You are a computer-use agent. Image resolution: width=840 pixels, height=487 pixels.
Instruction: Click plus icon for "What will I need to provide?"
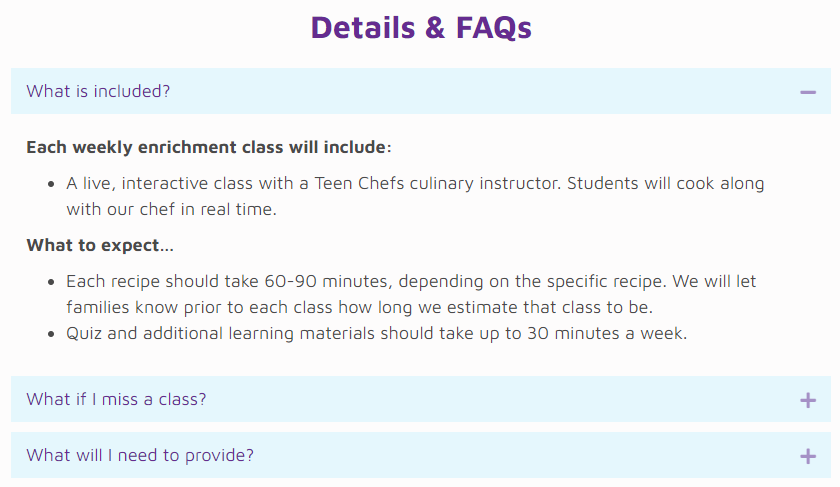pyautogui.click(x=808, y=456)
